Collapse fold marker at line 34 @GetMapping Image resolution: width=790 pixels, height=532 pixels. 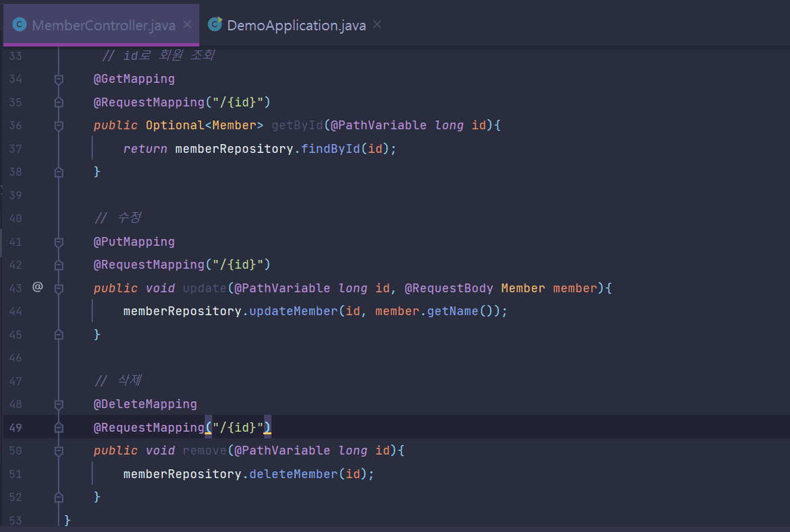59,79
